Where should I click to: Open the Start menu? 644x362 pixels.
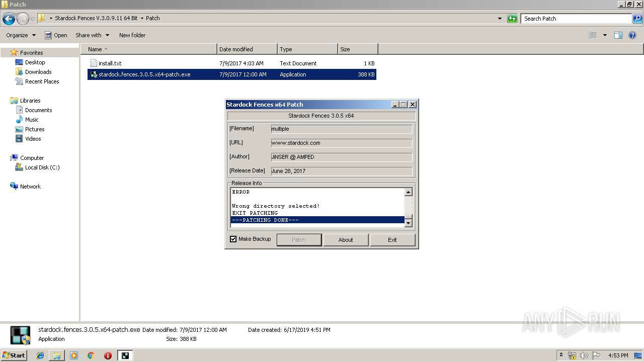pos(14,355)
